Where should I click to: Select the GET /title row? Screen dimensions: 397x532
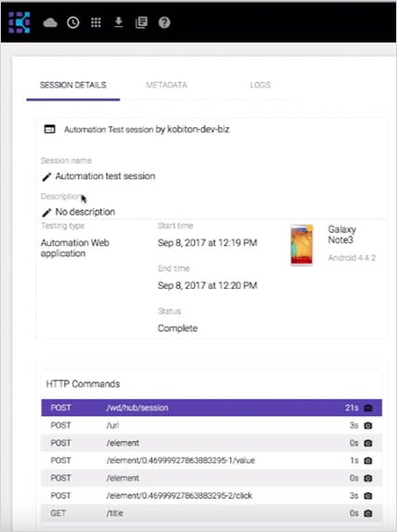(211, 513)
